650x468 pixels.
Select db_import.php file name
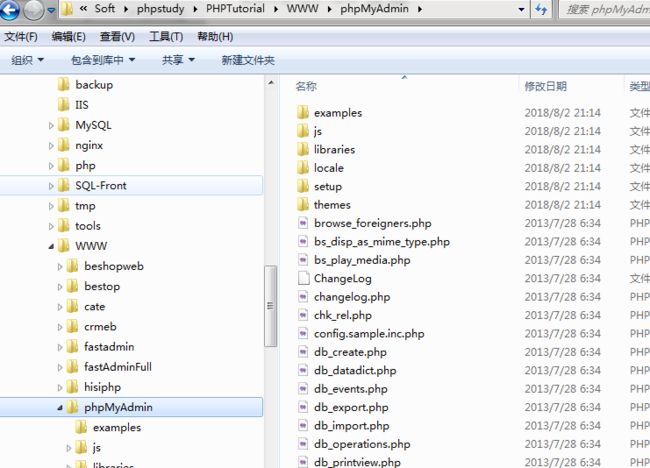(352, 425)
